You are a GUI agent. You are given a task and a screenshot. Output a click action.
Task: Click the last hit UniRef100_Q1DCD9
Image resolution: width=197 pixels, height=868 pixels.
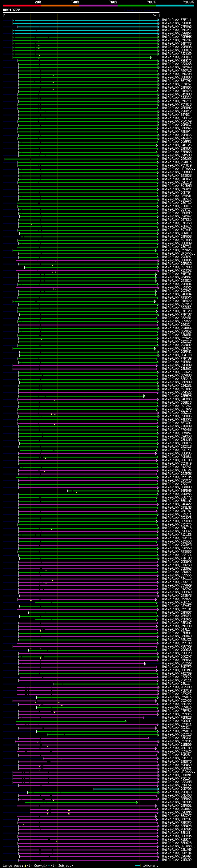pyautogui.click(x=177, y=860)
